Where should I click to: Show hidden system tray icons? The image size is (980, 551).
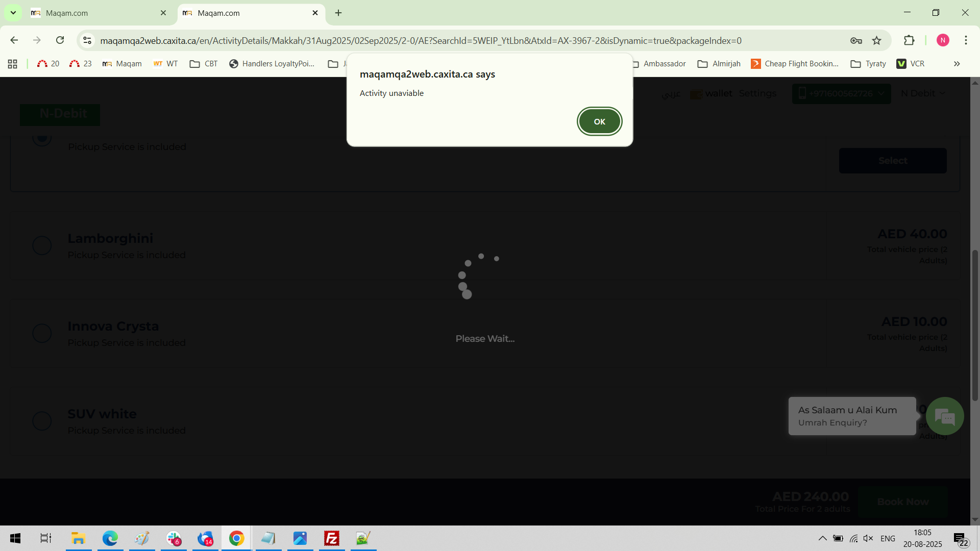[822, 538]
